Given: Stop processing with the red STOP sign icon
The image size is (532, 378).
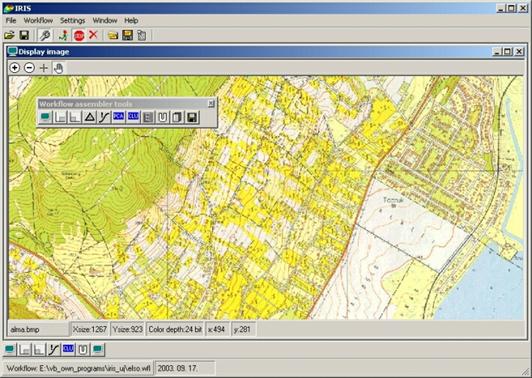Looking at the screenshot, I should click(79, 35).
